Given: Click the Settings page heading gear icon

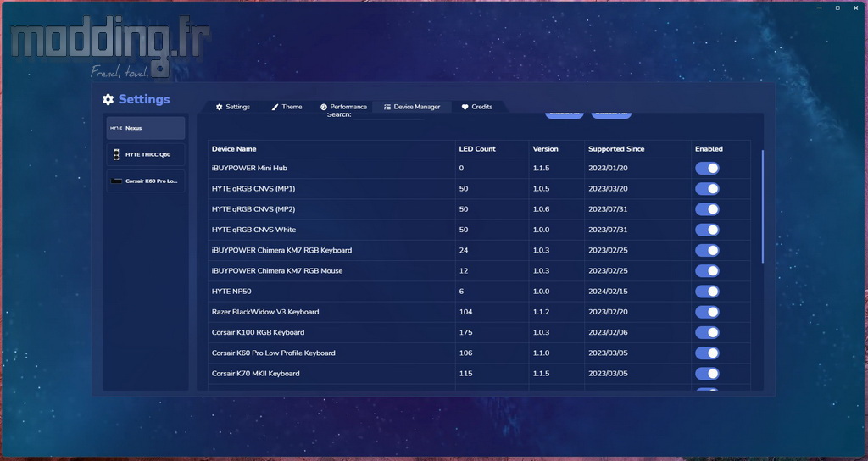Looking at the screenshot, I should pos(108,99).
